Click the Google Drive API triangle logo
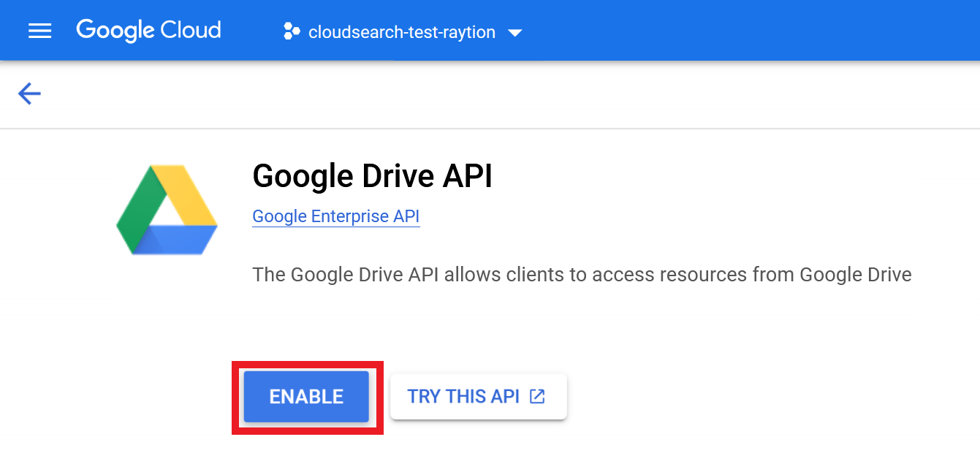This screenshot has width=980, height=464. [167, 208]
